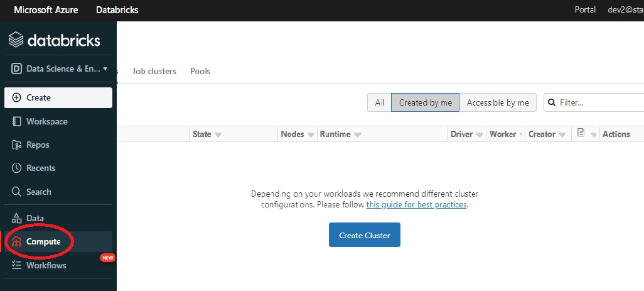This screenshot has width=644, height=291.
Task: Click the Repos icon in sidebar
Action: point(17,145)
